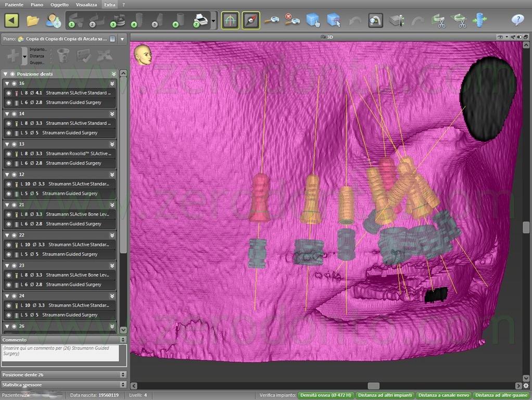Open the yellow folder icon
532x400 pixels.
tap(33, 21)
